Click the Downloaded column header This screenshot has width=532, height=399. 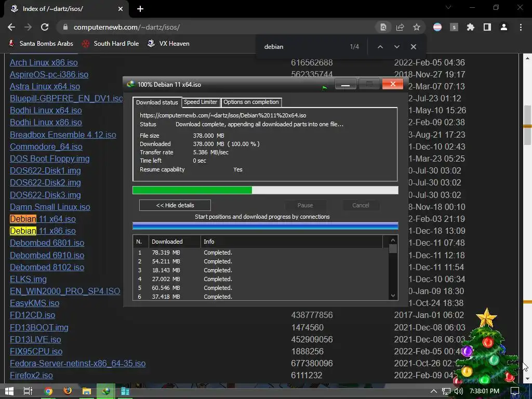[x=175, y=242]
